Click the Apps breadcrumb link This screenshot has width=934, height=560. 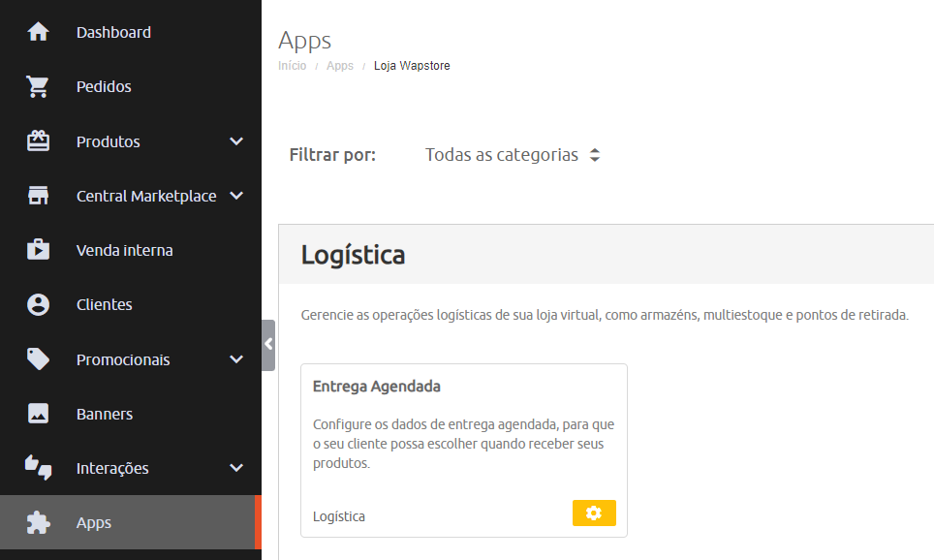(339, 66)
